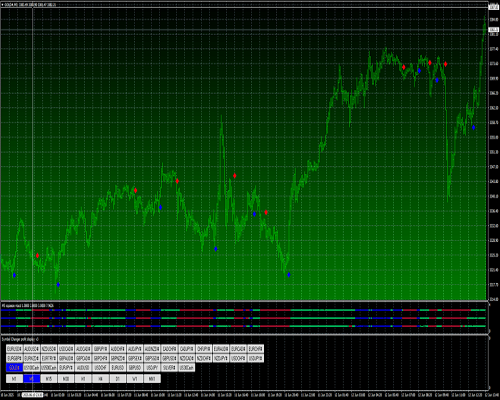Select the GBPSEK# symbol button
Viewport: 500px width, 400px height.
[135, 358]
